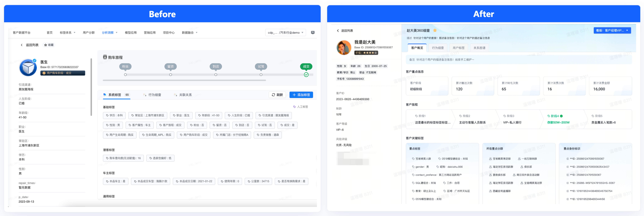Click group icon beside 西藏自驾直播群

[x=491, y=191]
